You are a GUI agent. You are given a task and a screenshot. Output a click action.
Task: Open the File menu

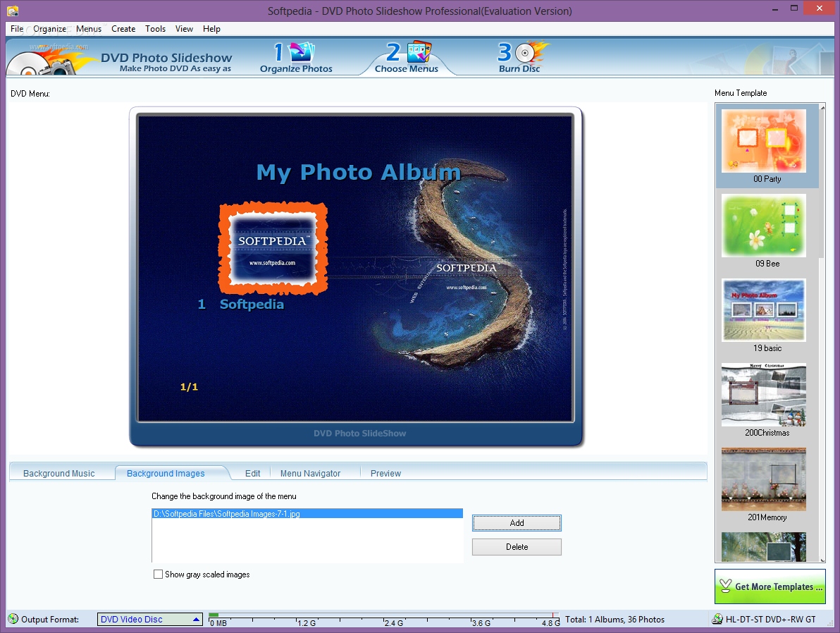(x=17, y=29)
